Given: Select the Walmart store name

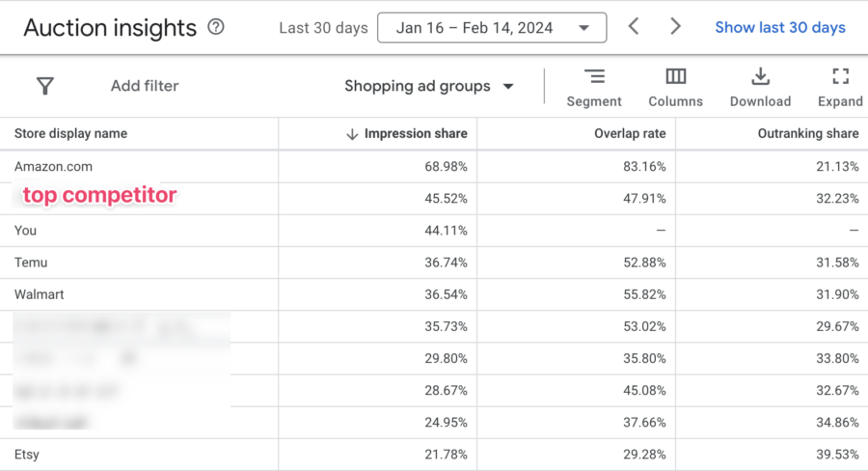Looking at the screenshot, I should click(39, 294).
